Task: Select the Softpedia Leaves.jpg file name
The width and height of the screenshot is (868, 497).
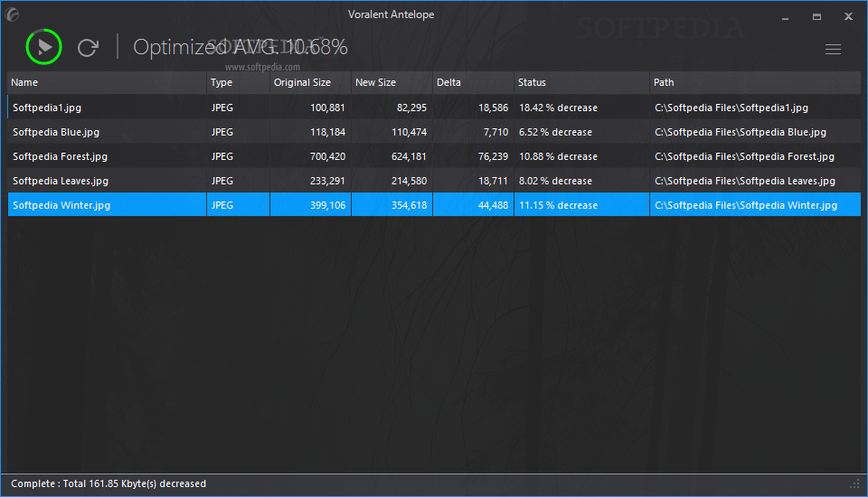Action: pos(61,181)
